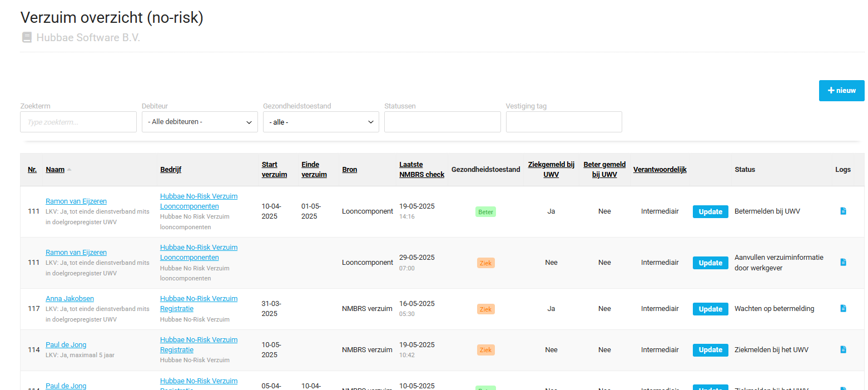This screenshot has width=868, height=390.
Task: Sort table by Start verzuim column
Action: tap(274, 170)
